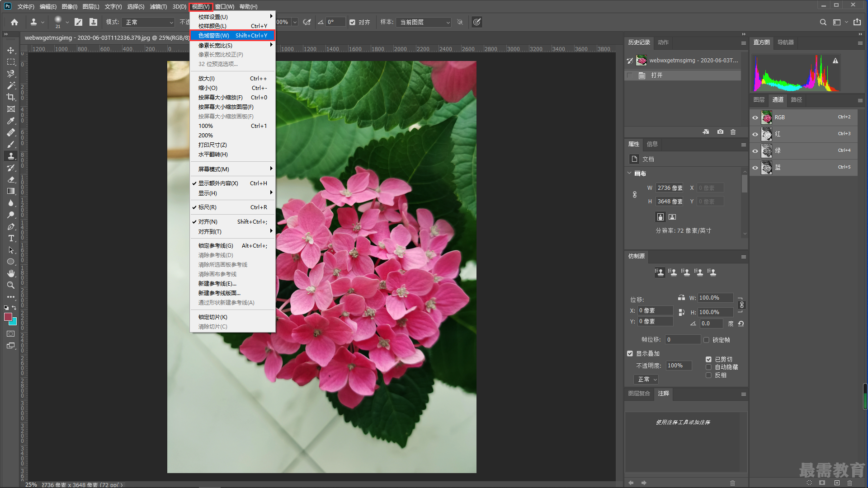The height and width of the screenshot is (488, 868).
Task: Click the canvas width W field
Action: click(x=670, y=188)
